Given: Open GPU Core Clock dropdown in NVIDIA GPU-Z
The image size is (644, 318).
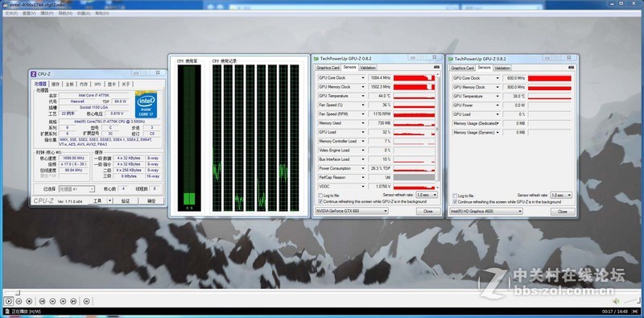Looking at the screenshot, I should click(363, 77).
